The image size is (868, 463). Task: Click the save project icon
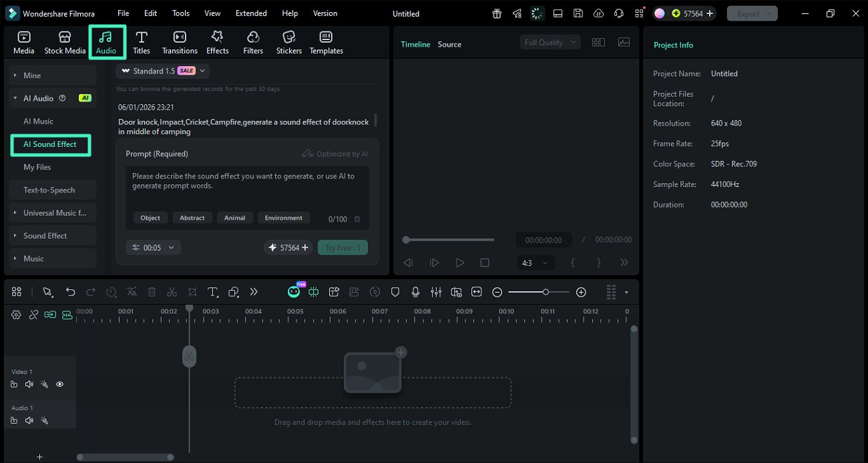coord(578,13)
